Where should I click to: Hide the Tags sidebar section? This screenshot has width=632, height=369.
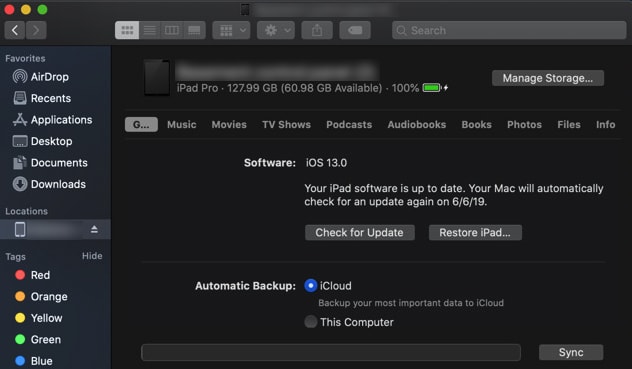click(92, 256)
